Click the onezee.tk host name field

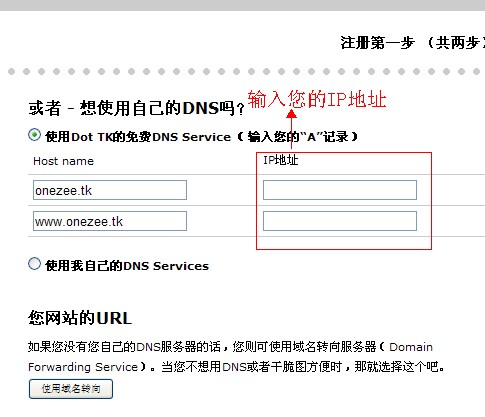coord(110,190)
